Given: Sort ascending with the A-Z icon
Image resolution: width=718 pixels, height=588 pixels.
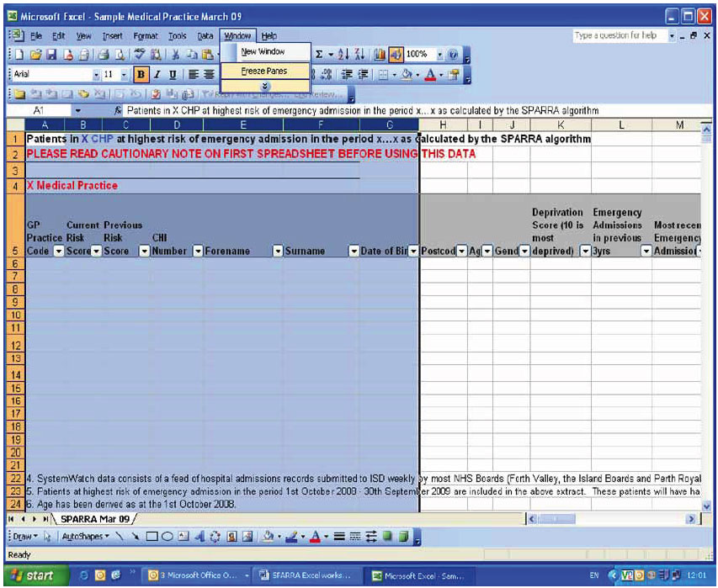Looking at the screenshot, I should pos(343,55).
